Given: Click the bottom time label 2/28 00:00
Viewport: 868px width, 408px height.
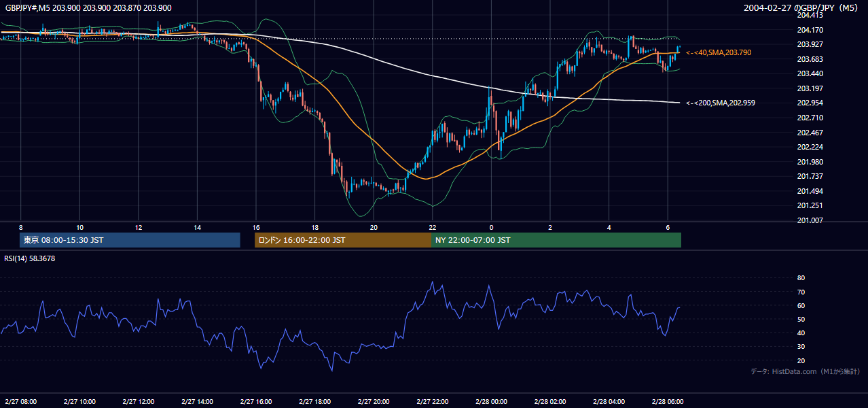Looking at the screenshot, I should [490, 401].
